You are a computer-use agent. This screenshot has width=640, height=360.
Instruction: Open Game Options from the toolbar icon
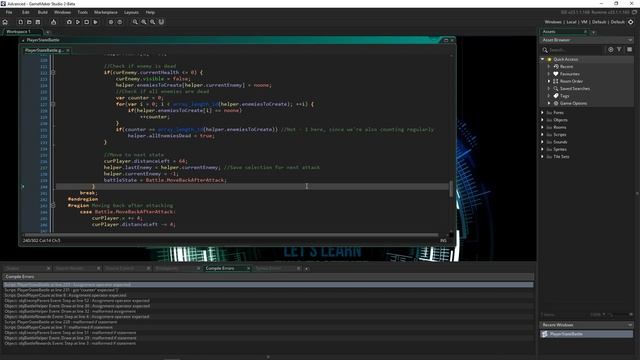coord(111,22)
